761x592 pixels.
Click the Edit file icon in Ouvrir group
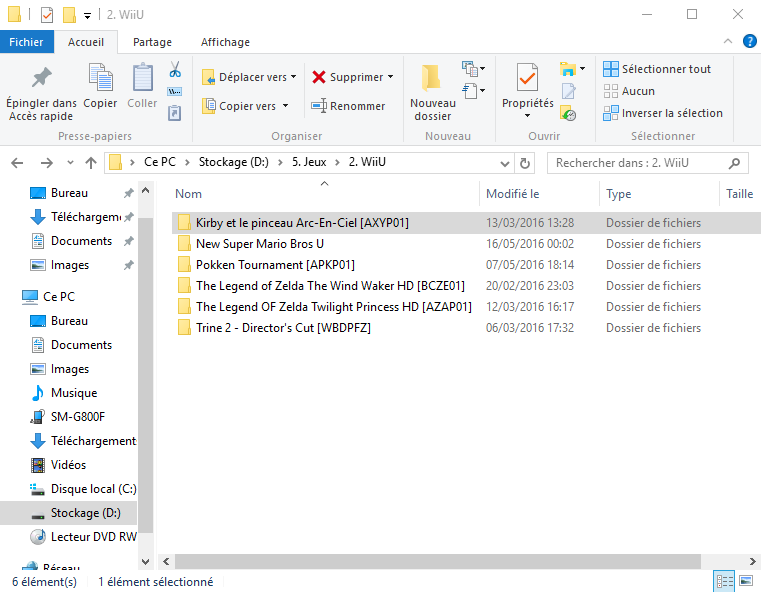point(568,91)
